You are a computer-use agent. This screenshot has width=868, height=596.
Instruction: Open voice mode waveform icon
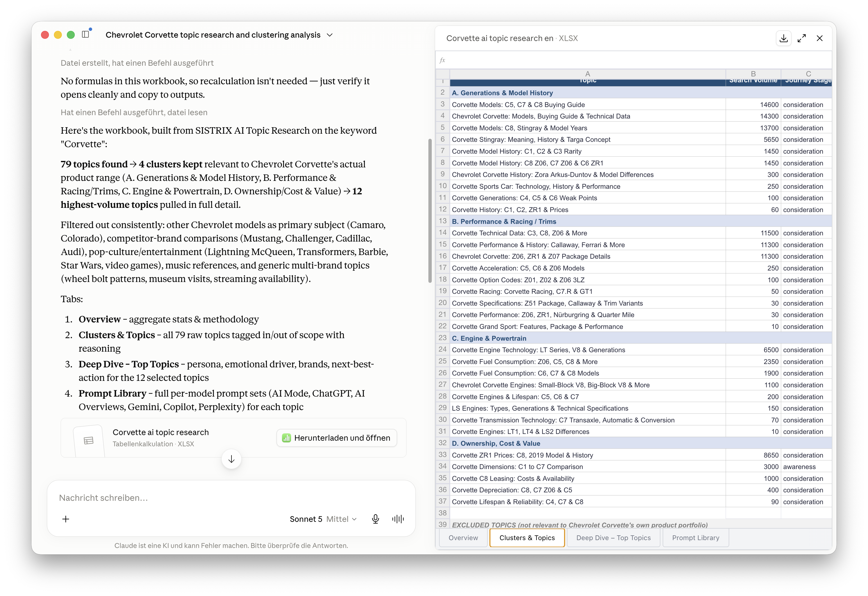coord(398,519)
